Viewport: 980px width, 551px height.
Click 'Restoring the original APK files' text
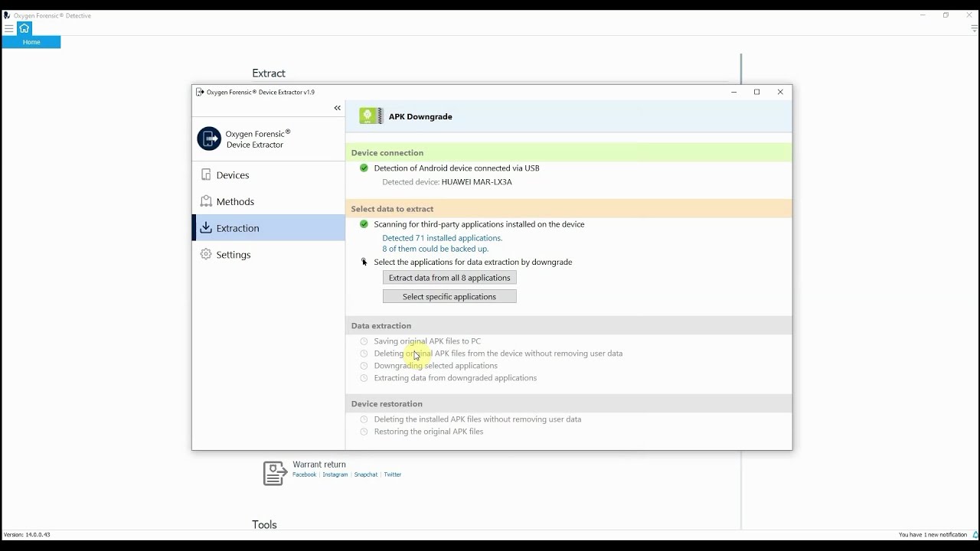429,432
